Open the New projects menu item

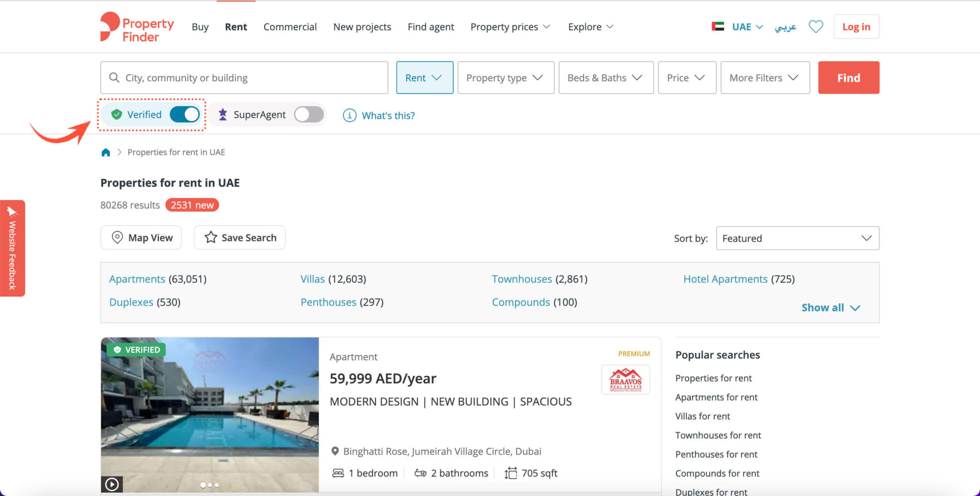click(362, 27)
